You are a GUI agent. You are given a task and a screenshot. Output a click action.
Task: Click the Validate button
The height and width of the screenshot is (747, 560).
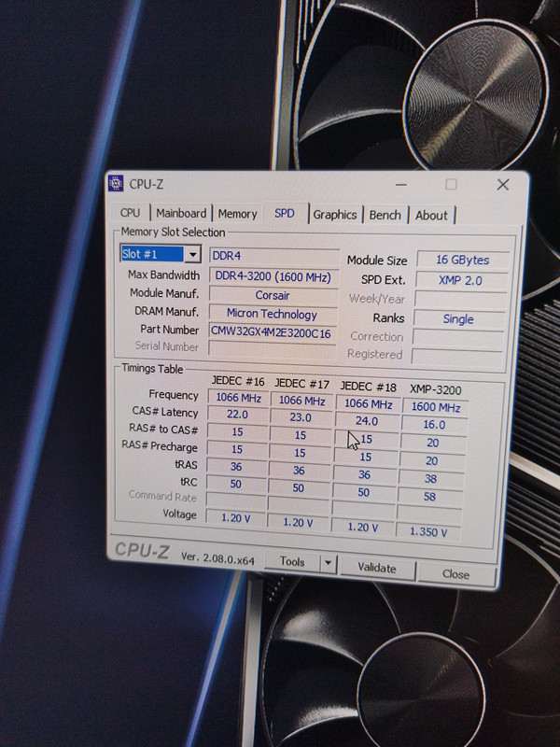[377, 569]
